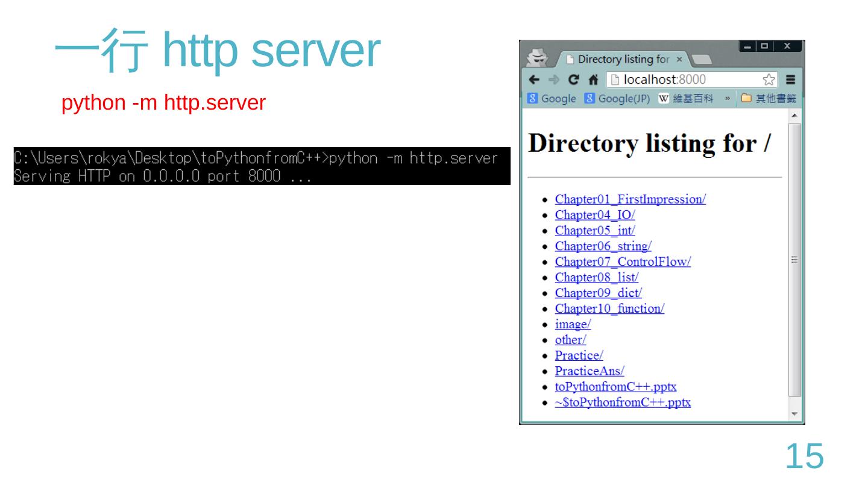The height and width of the screenshot is (488, 868).
Task: Click the scrollbar up arrow
Action: pos(795,114)
